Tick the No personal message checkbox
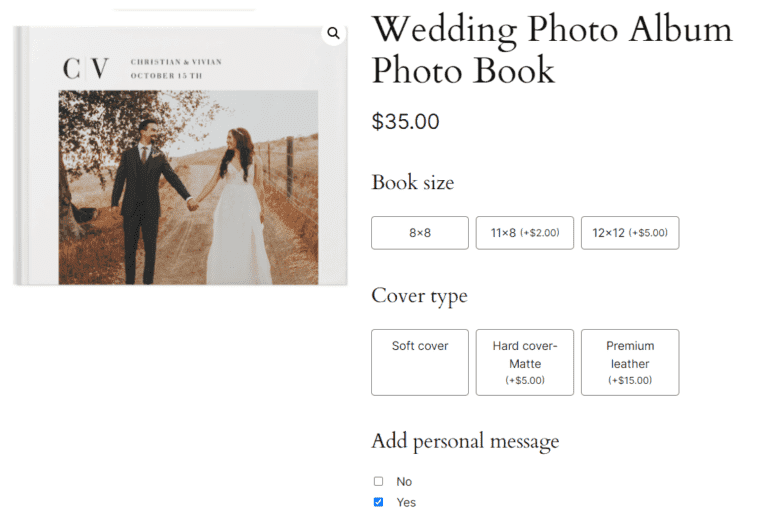The height and width of the screenshot is (528, 768). point(378,481)
